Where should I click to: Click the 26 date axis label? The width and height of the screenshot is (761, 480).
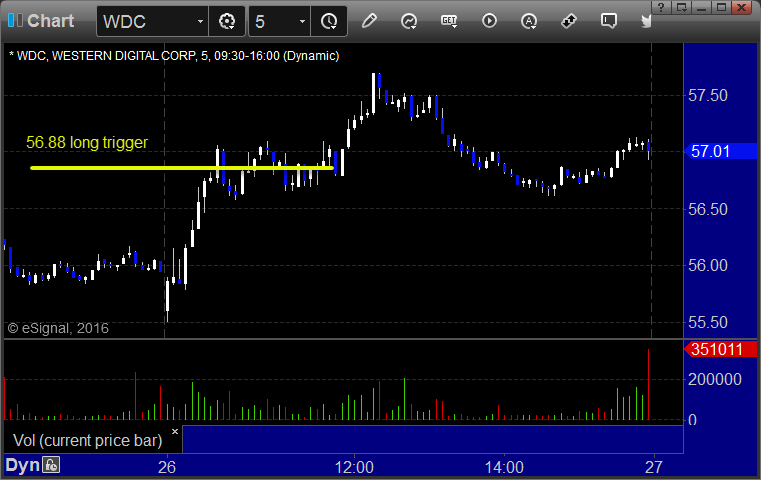[x=166, y=467]
